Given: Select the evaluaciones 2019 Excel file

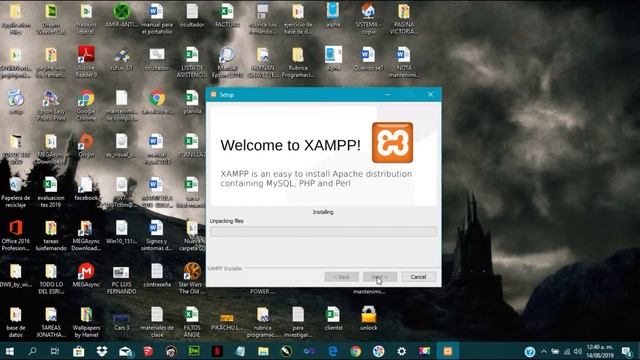Looking at the screenshot, I should pos(51,192).
